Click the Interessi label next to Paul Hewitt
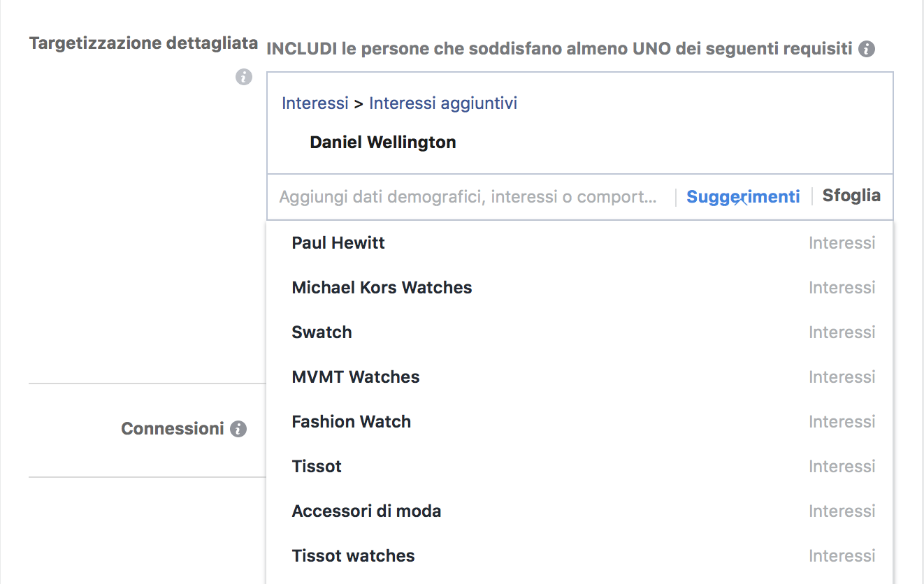The width and height of the screenshot is (924, 584). (x=842, y=242)
